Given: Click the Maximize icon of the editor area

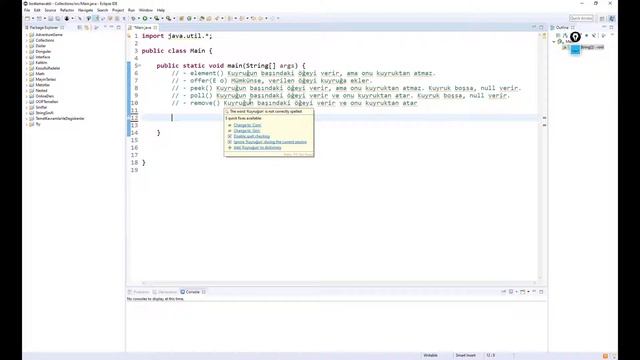Looking at the screenshot, I should [x=541, y=27].
